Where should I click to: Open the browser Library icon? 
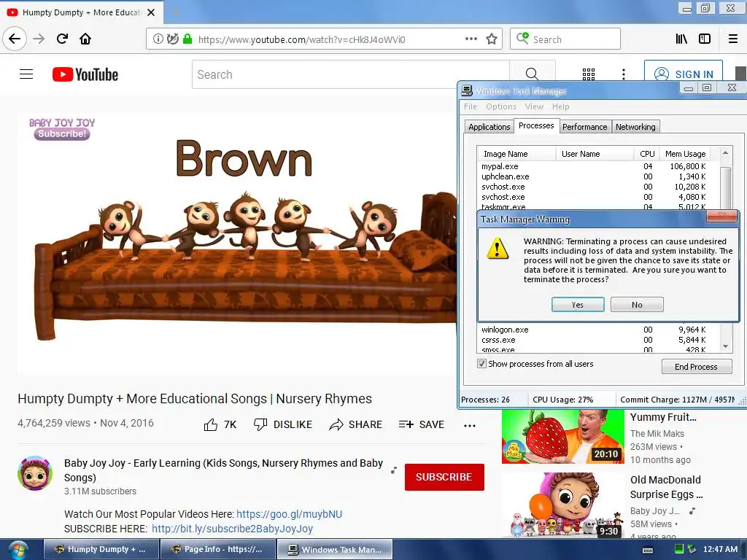(681, 39)
